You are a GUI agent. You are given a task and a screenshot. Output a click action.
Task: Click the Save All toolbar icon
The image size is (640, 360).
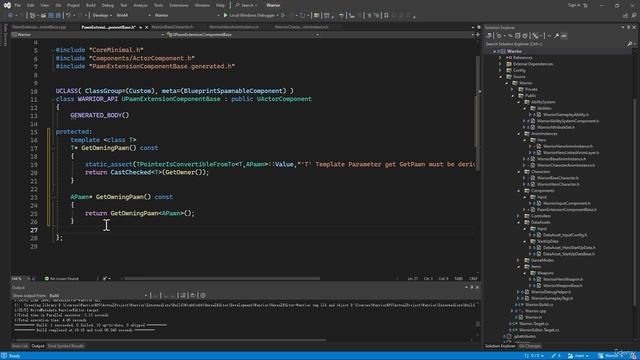pos(58,16)
